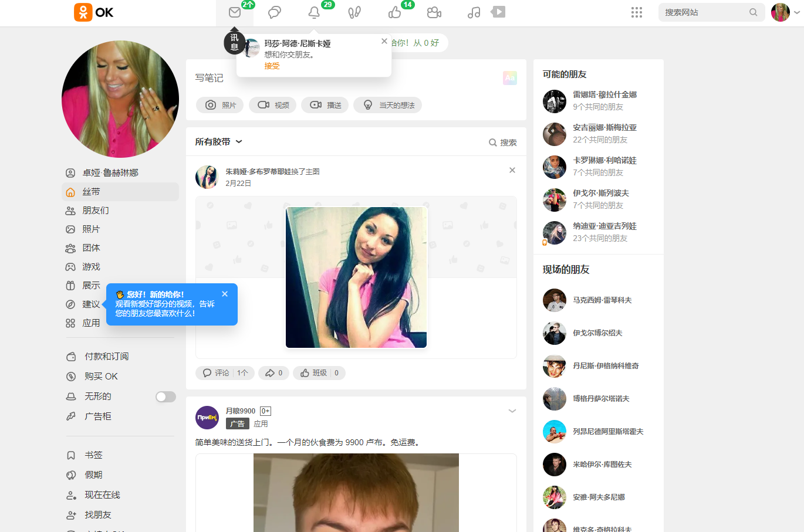This screenshot has height=532, width=804.
Task: Accept the friend request with 接受
Action: tap(272, 66)
